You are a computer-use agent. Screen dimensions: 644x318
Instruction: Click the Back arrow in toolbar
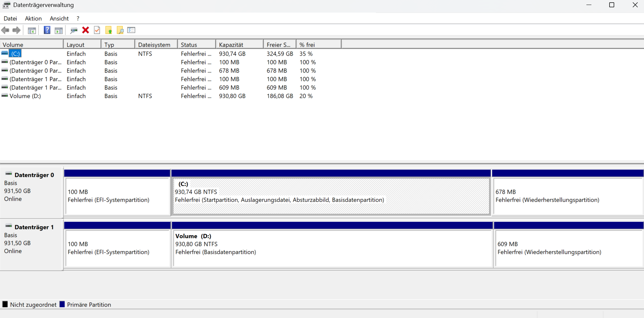pos(5,30)
